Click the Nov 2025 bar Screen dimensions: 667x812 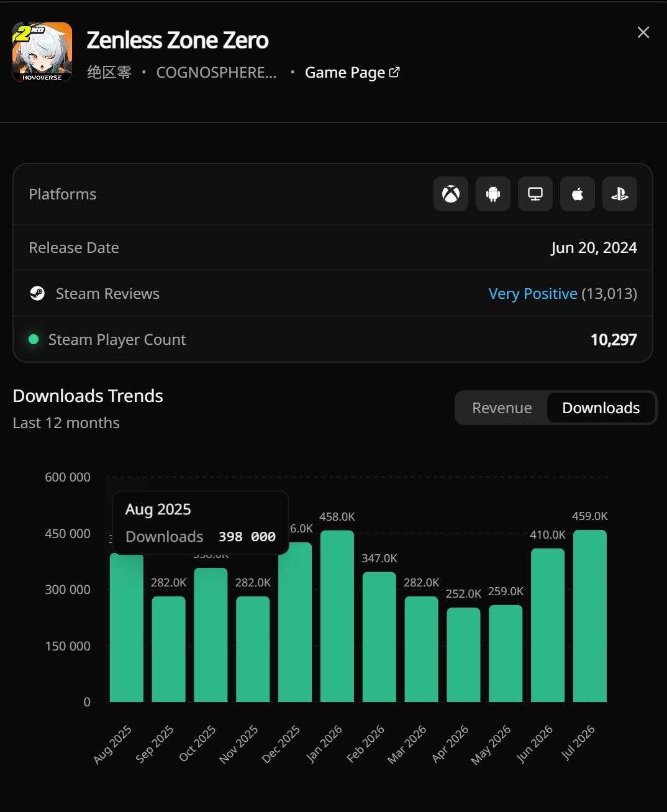click(x=253, y=649)
